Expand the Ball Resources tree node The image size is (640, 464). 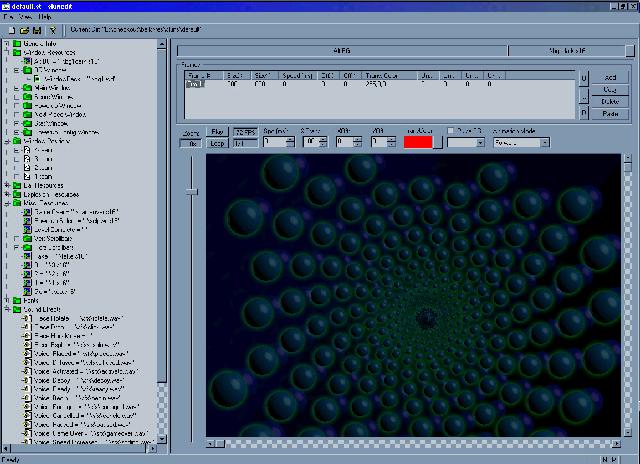6,185
